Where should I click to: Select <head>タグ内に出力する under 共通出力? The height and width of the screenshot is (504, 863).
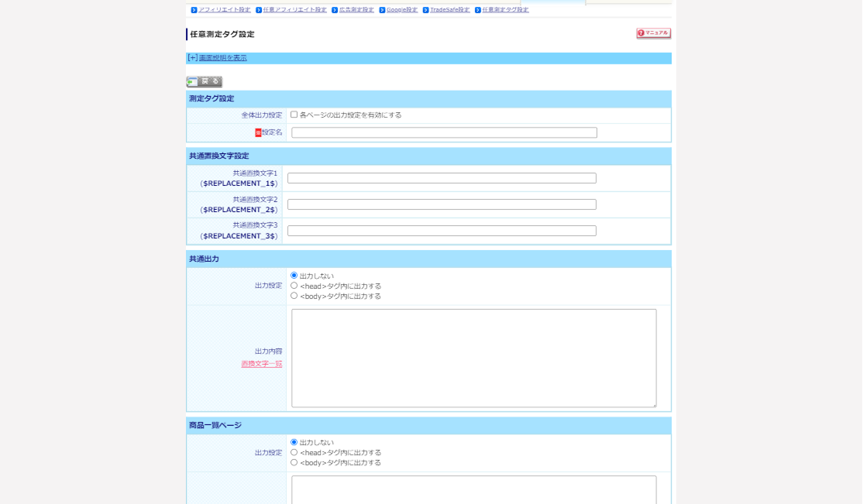[x=294, y=286]
